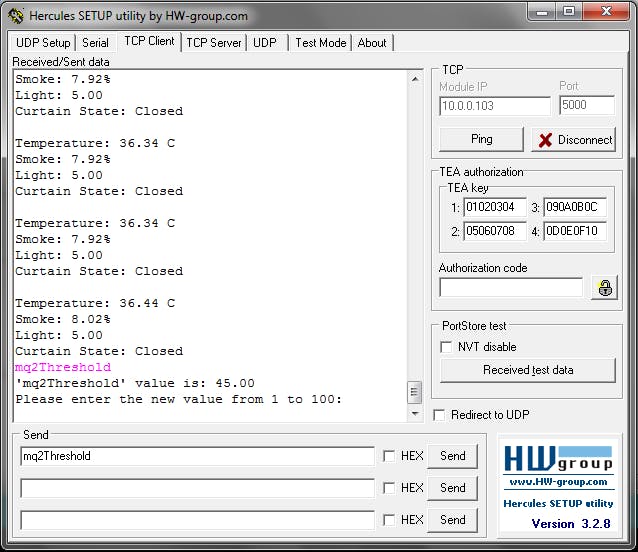Click the second empty send field
This screenshot has height=552, width=638.
[197, 488]
